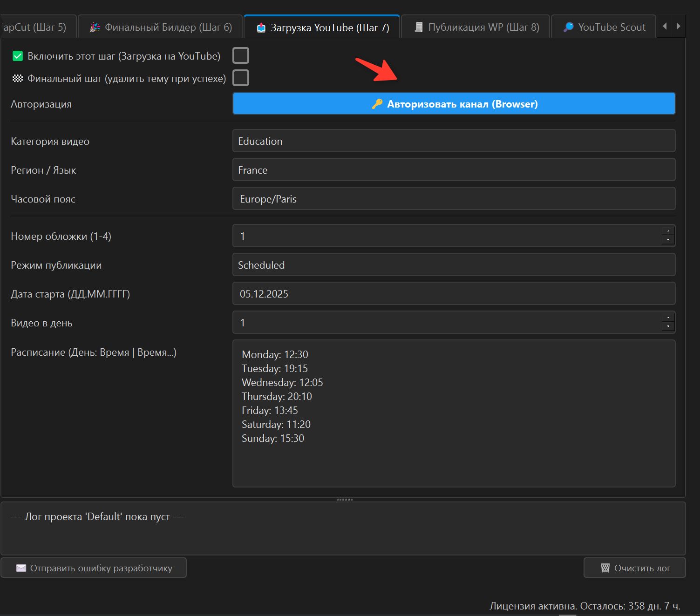Click the key icon on the authorize button
The width and height of the screenshot is (700, 616).
pyautogui.click(x=377, y=104)
